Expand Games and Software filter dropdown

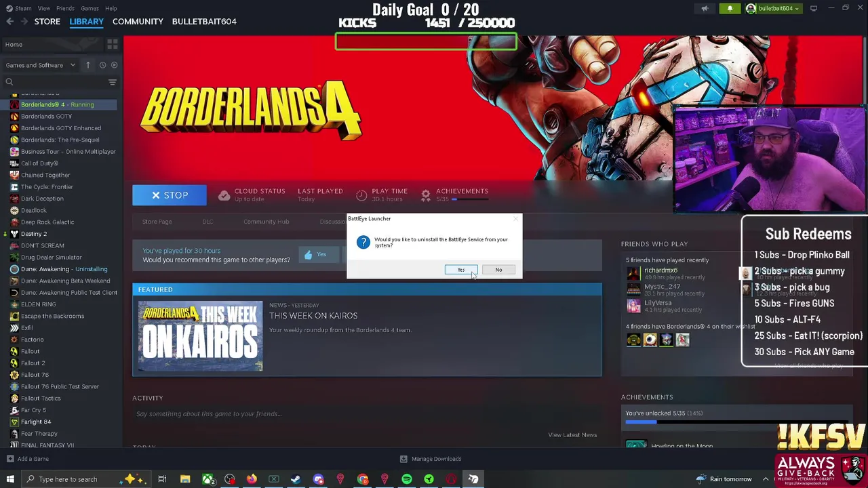pos(40,65)
